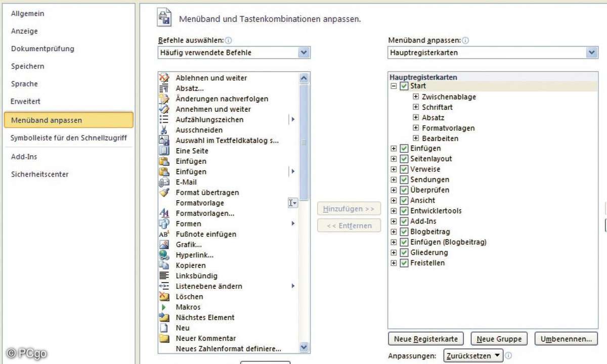This screenshot has height=364, width=607.
Task: Open the Zurücksetzen dropdown button
Action: point(473,355)
